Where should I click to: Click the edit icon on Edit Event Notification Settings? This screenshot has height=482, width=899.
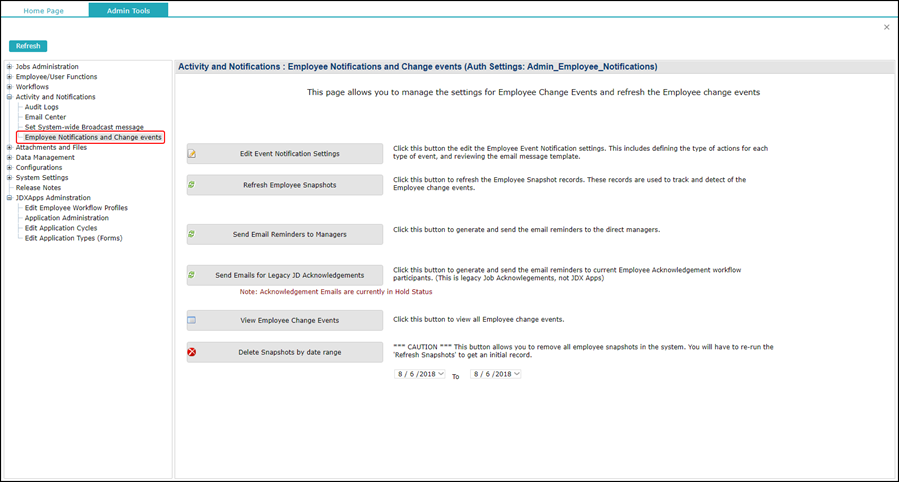click(192, 154)
